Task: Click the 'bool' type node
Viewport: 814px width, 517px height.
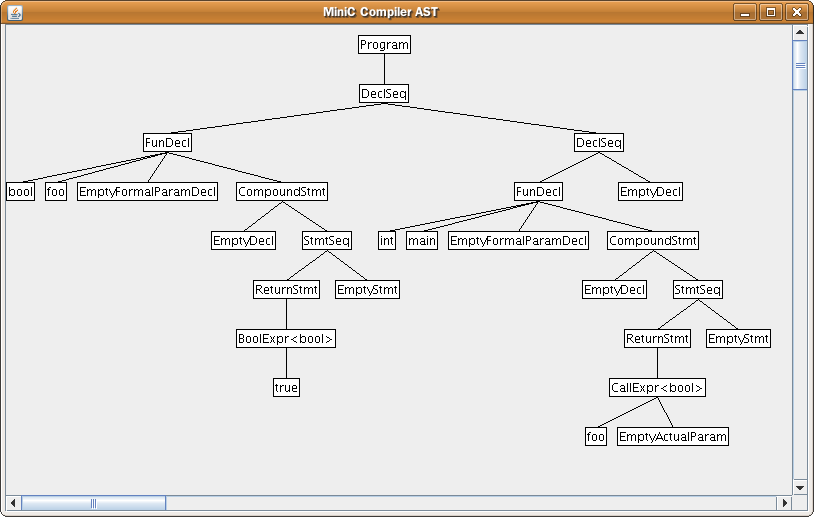Action: point(20,192)
